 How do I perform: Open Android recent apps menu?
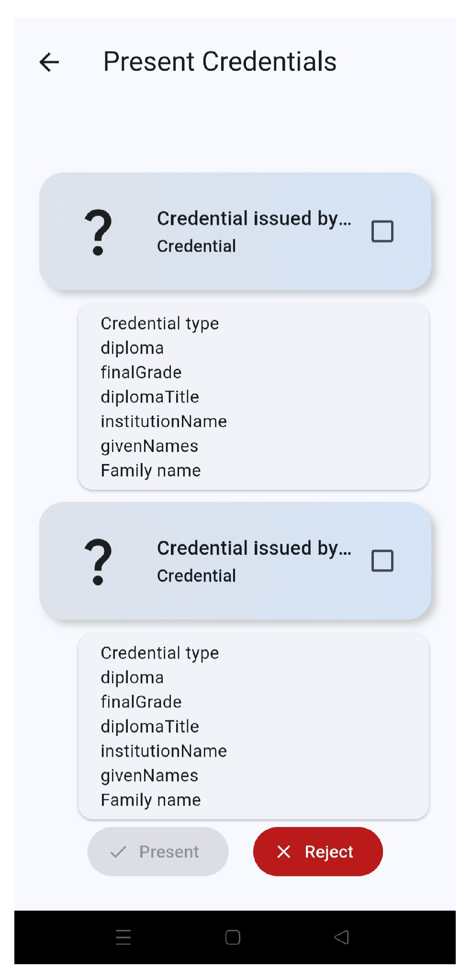pyautogui.click(x=124, y=937)
